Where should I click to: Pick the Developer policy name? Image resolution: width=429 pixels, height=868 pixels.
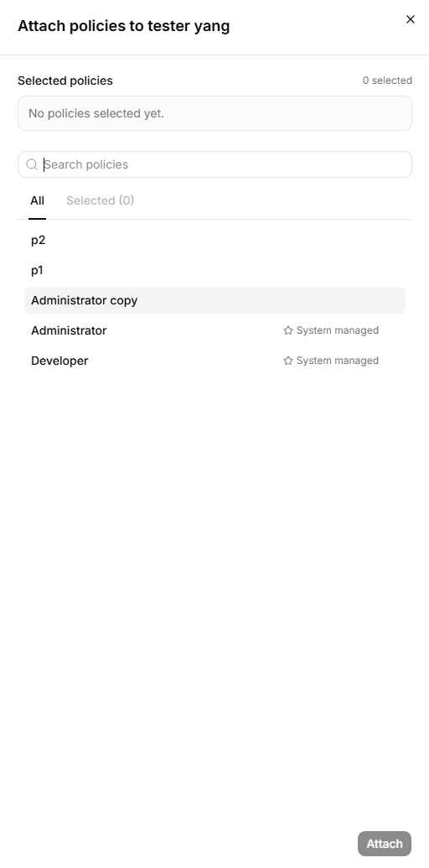tap(59, 361)
